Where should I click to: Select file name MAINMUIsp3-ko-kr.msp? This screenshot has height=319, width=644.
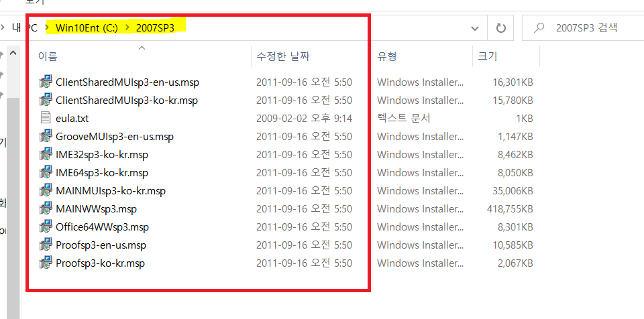[x=111, y=190]
